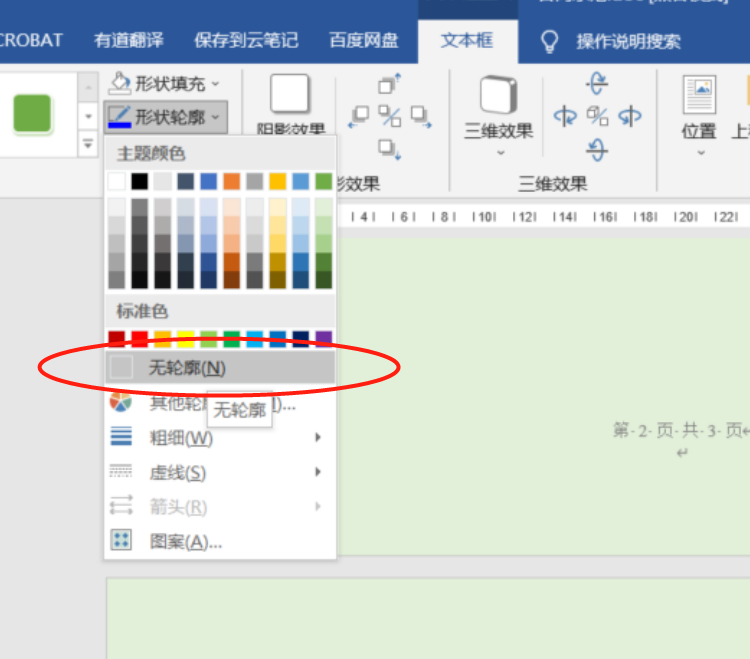Pick yellow standard color swatch
Viewport: 750px width, 659px height.
[x=186, y=339]
